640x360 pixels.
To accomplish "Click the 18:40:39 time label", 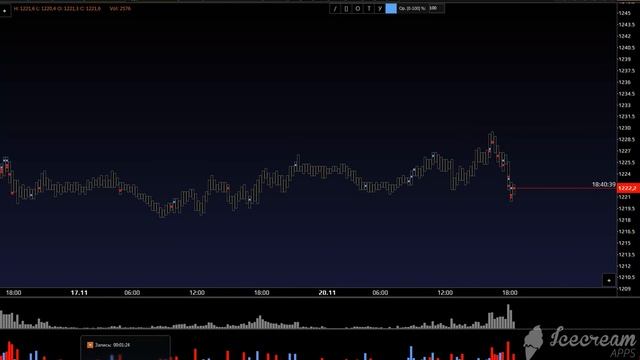I will click(x=604, y=184).
